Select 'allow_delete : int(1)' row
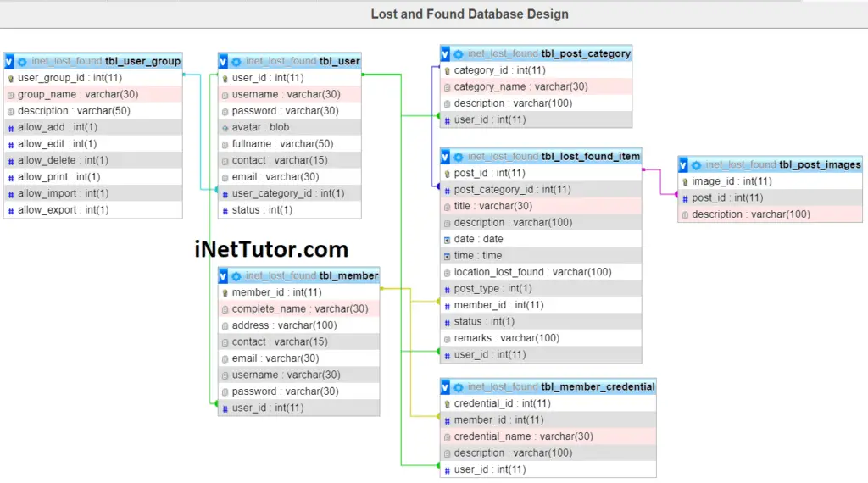This screenshot has width=868, height=483. [x=93, y=160]
